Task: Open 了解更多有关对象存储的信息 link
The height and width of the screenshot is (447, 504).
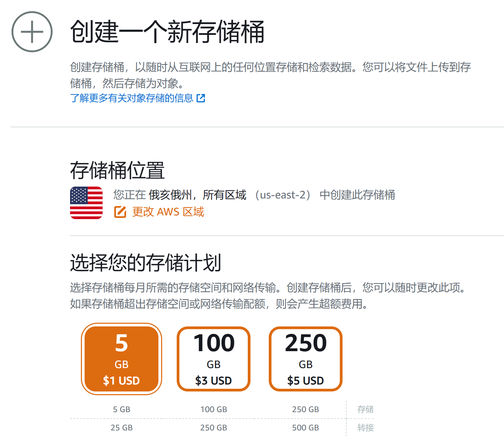Action: pos(131,98)
